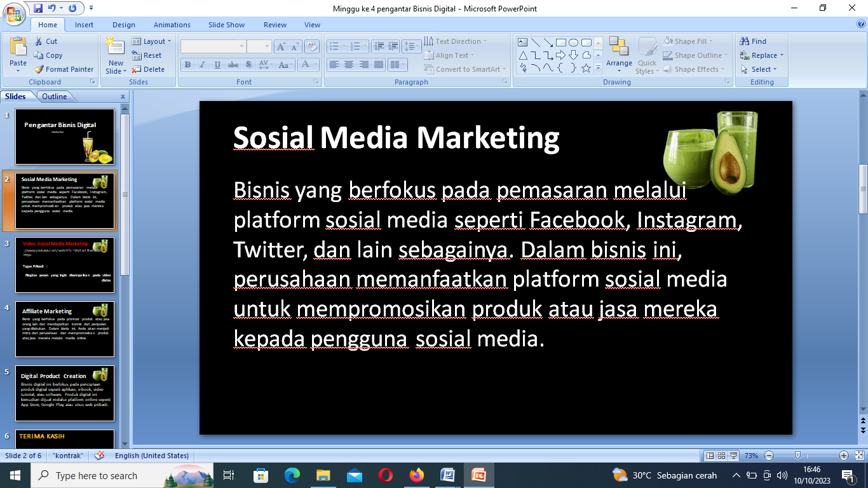Switch to the Outline pane tab
This screenshot has width=868, height=488.
click(x=55, y=97)
